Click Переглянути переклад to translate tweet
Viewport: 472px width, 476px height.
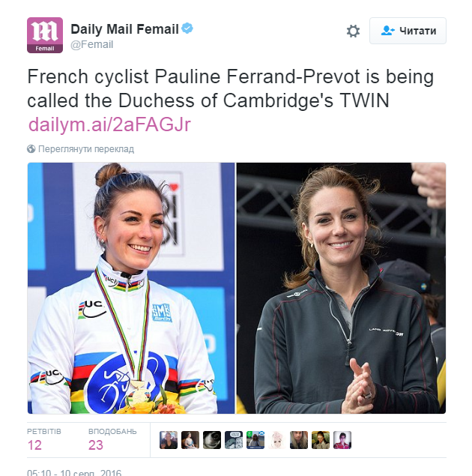click(x=86, y=149)
